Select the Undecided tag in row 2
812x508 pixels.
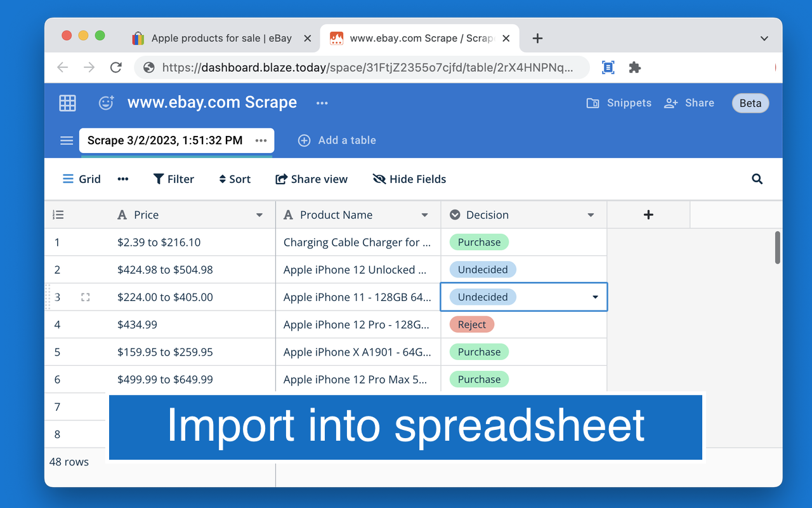(x=483, y=269)
